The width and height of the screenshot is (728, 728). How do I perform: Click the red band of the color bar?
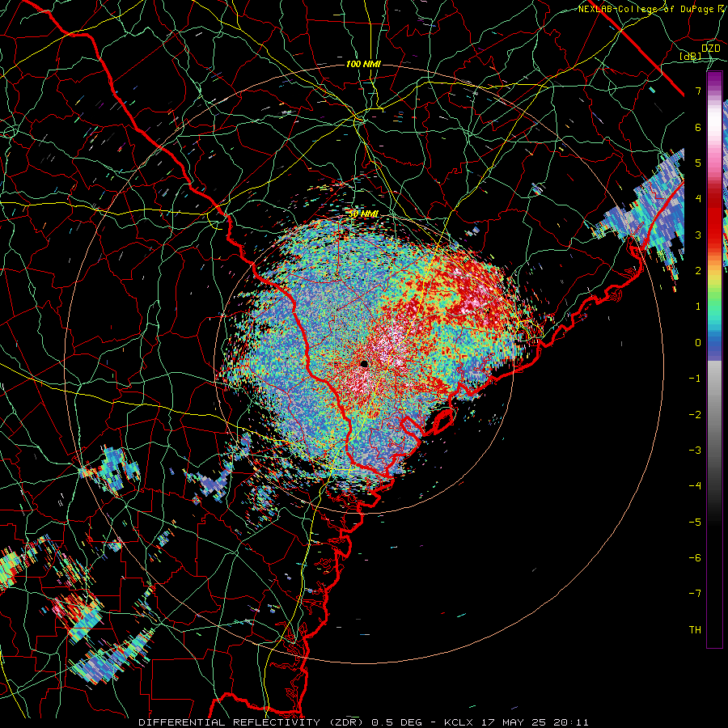click(x=714, y=218)
